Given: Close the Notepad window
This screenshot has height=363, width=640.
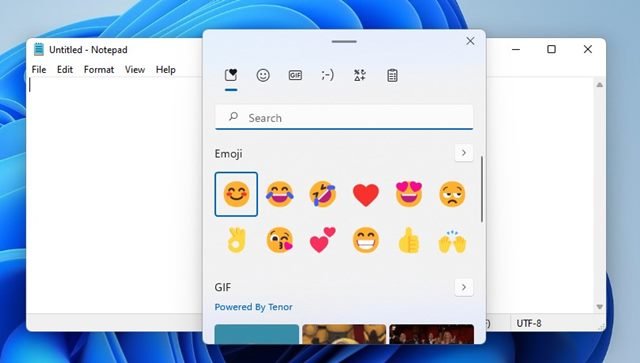Looking at the screenshot, I should click(x=587, y=49).
